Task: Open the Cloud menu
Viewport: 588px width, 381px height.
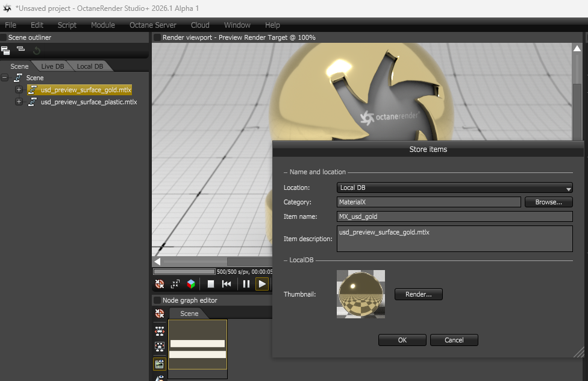Action: click(200, 25)
